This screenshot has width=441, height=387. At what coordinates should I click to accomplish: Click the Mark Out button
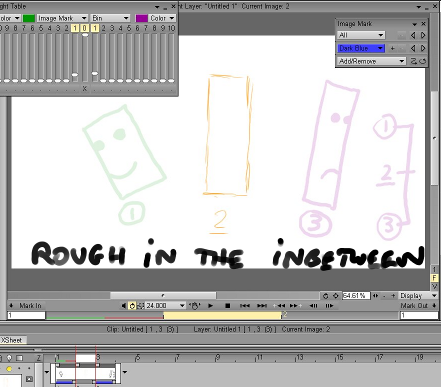click(x=419, y=305)
